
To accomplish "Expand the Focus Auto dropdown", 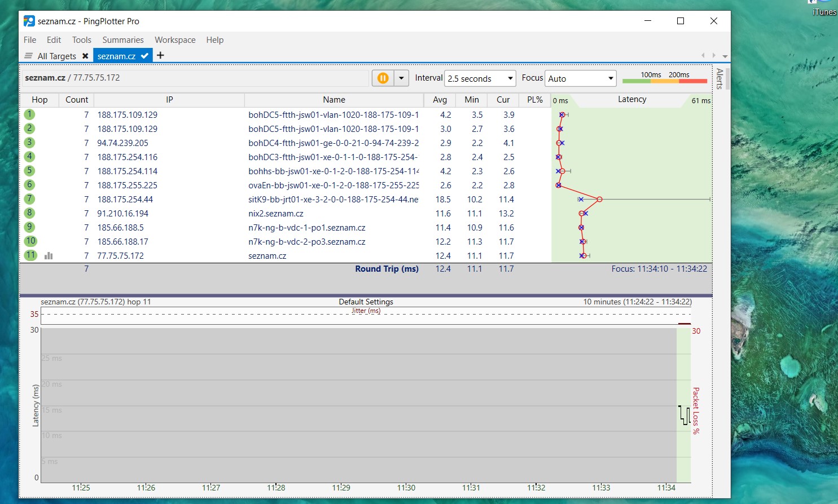I will tap(580, 78).
